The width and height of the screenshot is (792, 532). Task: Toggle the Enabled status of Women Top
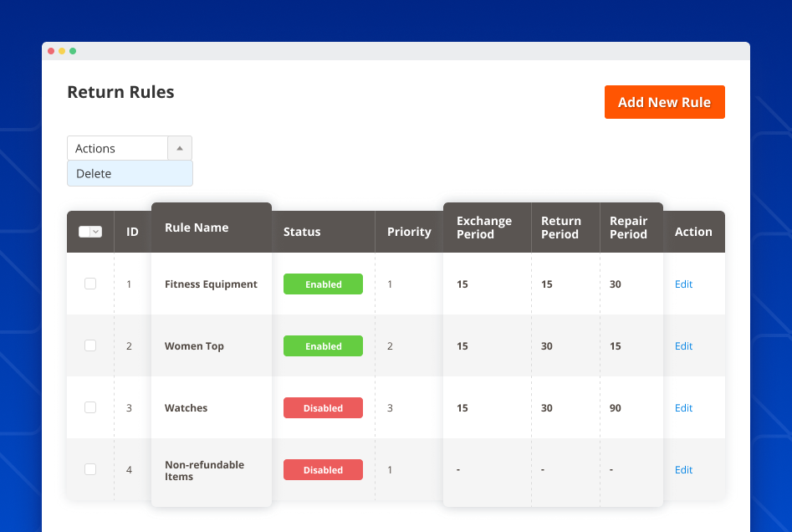coord(323,345)
